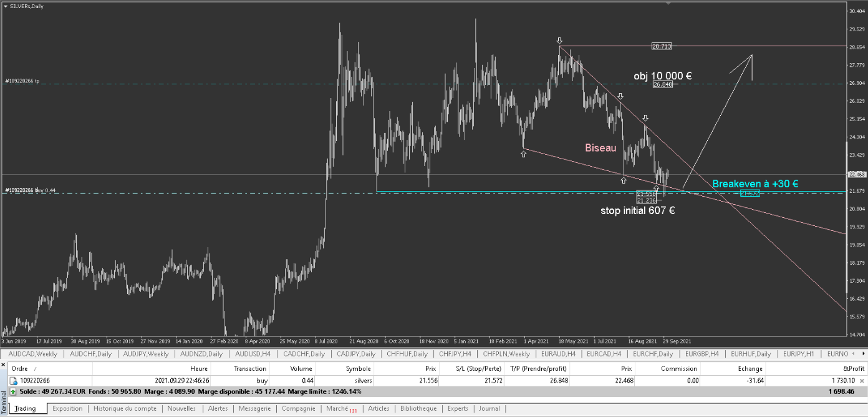Open the CADCHF,Daily chart tab

(x=304, y=354)
